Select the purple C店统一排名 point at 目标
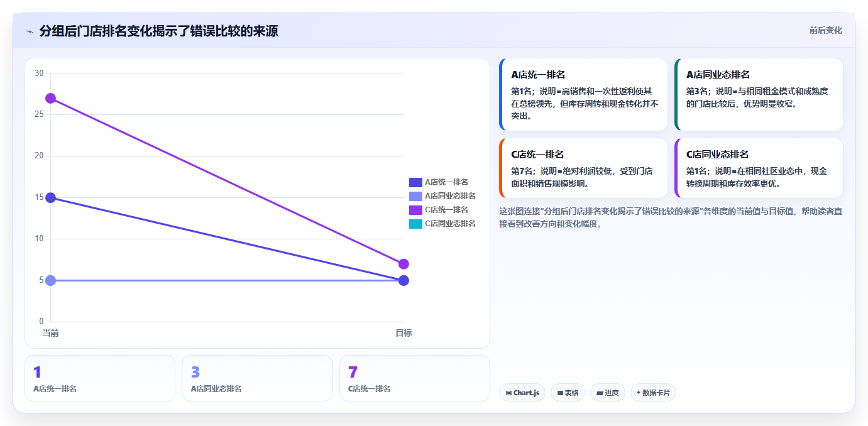The image size is (868, 426). (x=404, y=264)
